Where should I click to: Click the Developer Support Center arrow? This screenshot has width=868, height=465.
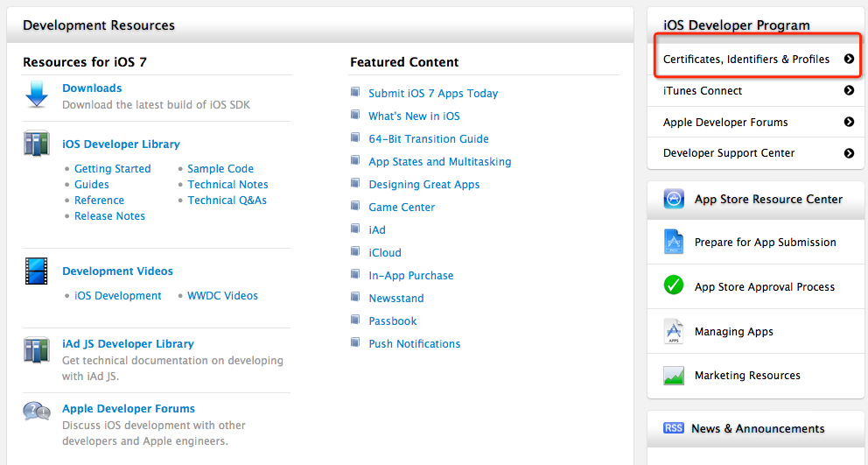coord(848,153)
